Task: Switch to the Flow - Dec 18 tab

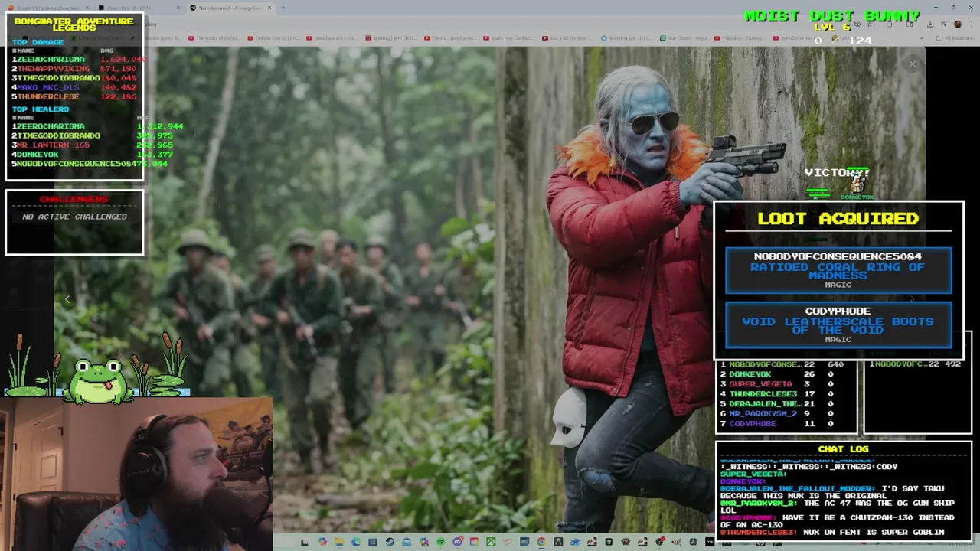Action: click(138, 8)
